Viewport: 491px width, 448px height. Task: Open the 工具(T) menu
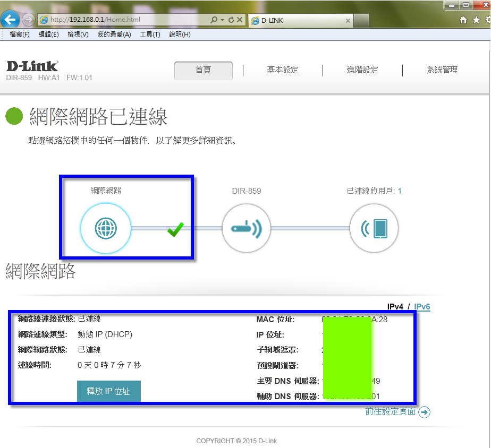pos(150,35)
